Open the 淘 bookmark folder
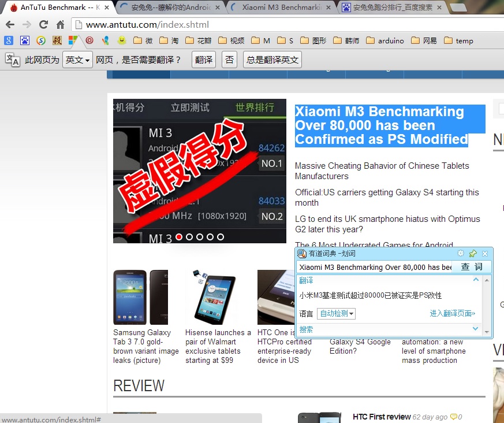This screenshot has height=423, width=504. pos(169,40)
